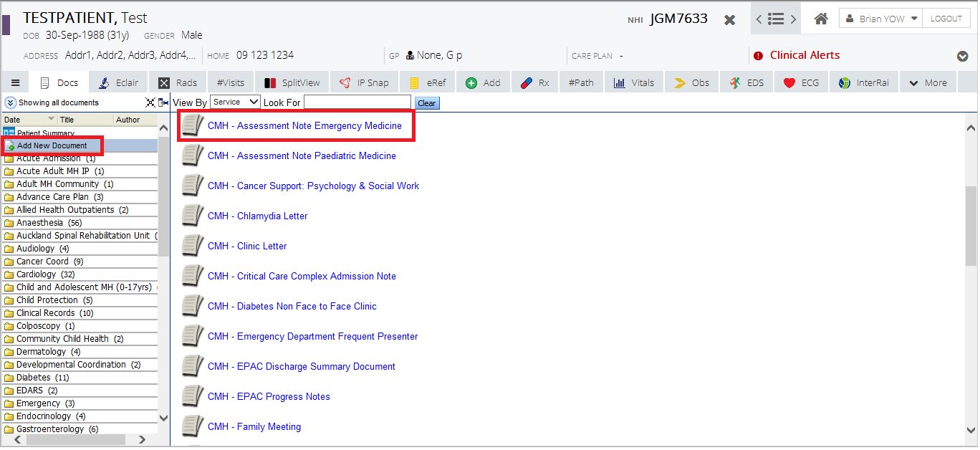
Task: Expand the Clinical Alerts chevron
Action: tap(962, 57)
